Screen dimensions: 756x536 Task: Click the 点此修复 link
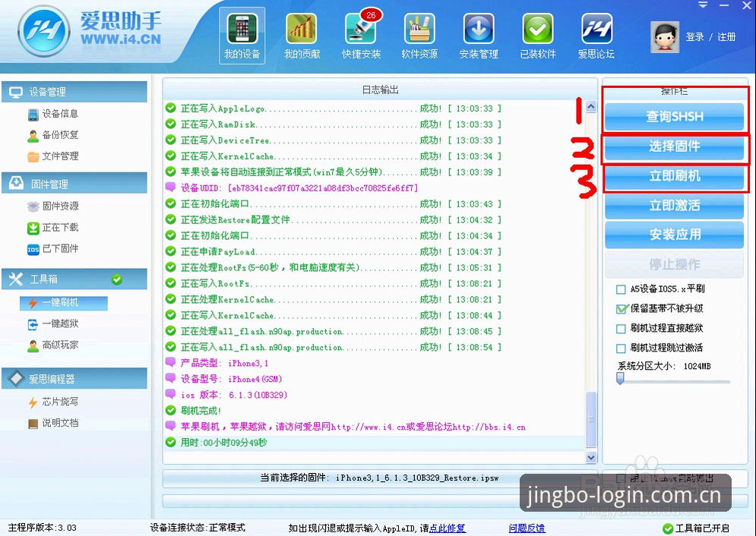(448, 528)
